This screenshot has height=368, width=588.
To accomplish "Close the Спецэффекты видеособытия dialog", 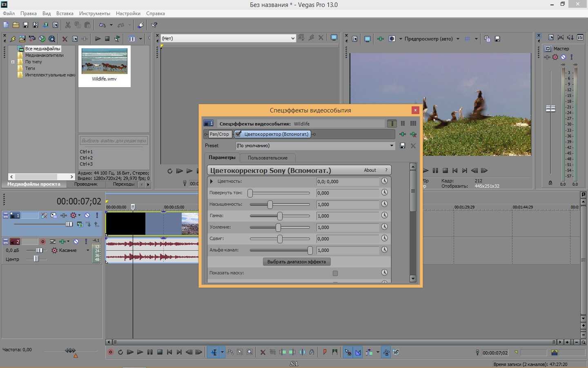I will tap(415, 110).
